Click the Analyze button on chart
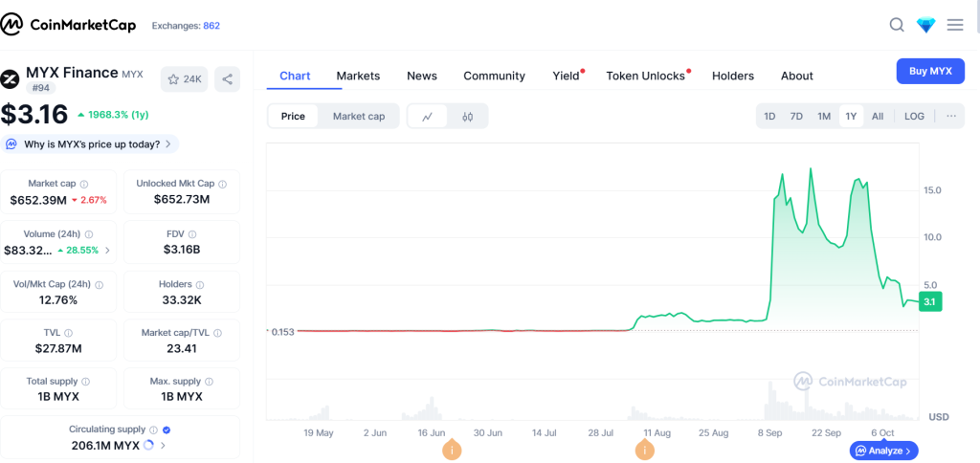The image size is (980, 463). tap(883, 451)
